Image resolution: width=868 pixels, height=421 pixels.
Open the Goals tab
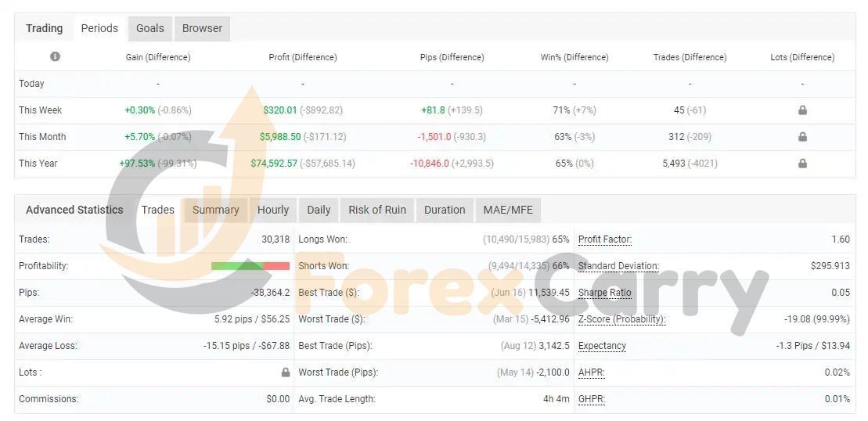pyautogui.click(x=150, y=28)
